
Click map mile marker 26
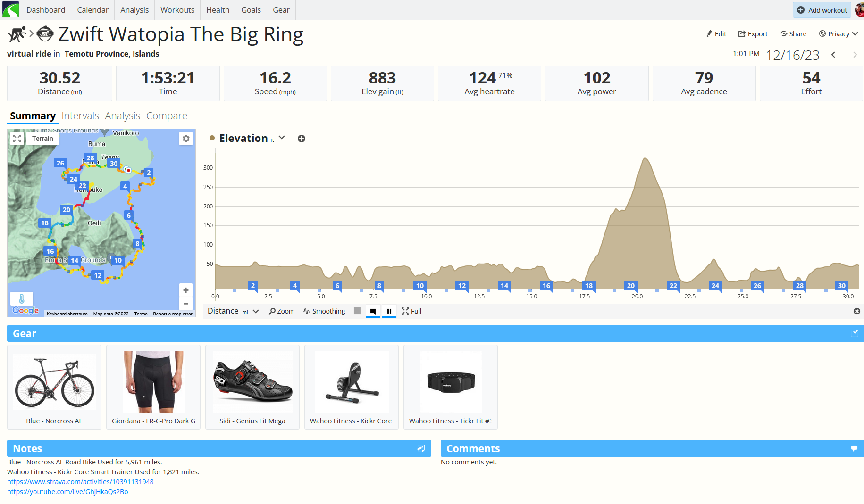point(60,163)
